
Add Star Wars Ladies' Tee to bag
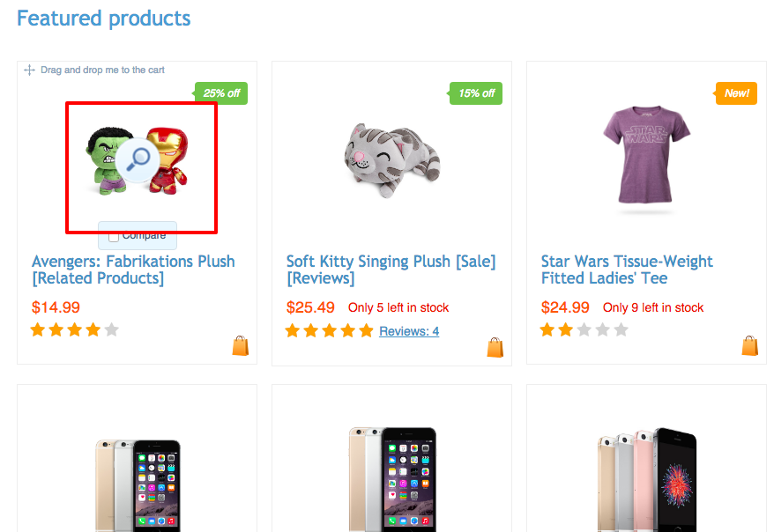click(750, 346)
